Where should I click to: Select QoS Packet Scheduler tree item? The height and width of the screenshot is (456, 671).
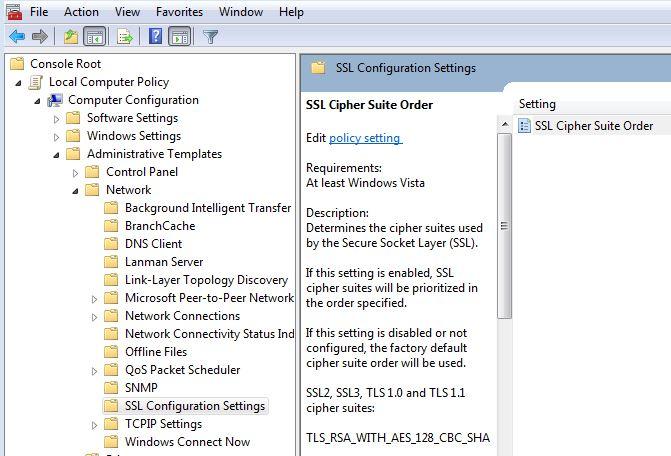click(x=182, y=369)
